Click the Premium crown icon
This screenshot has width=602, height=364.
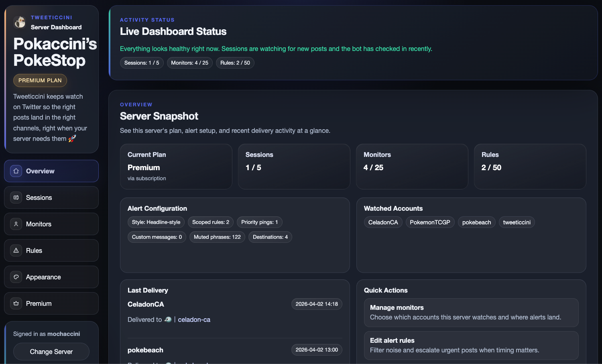tap(16, 303)
